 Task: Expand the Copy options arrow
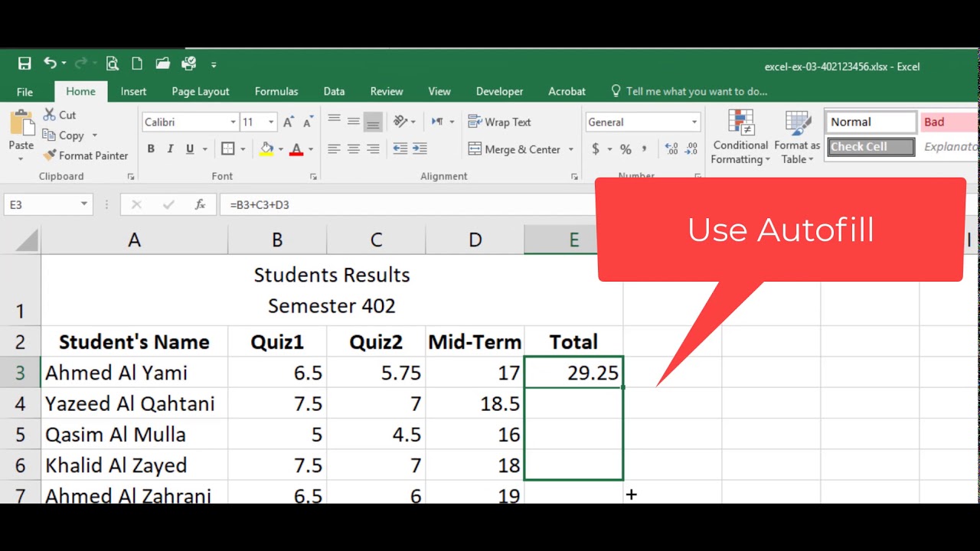click(95, 135)
